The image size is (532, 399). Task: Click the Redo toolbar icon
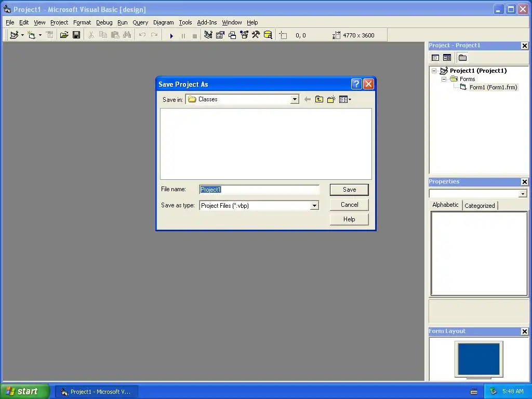pyautogui.click(x=154, y=35)
